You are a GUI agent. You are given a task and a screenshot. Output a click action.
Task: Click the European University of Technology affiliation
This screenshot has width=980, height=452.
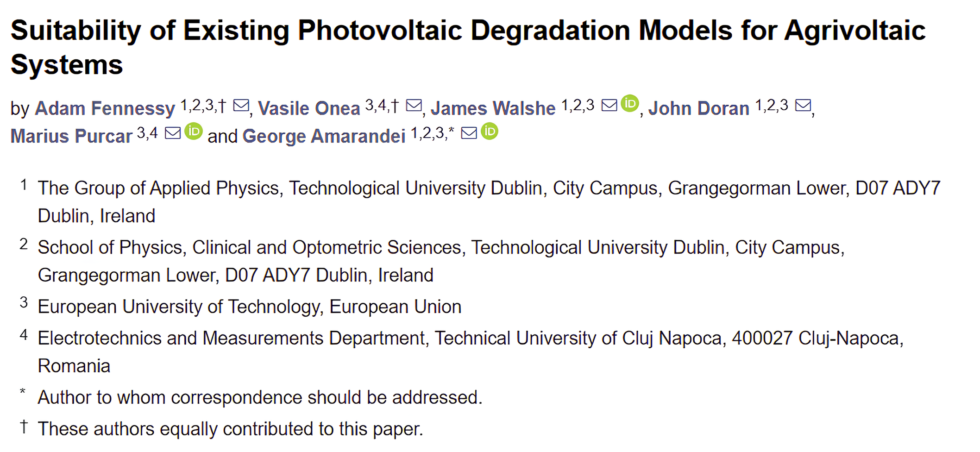(x=250, y=307)
